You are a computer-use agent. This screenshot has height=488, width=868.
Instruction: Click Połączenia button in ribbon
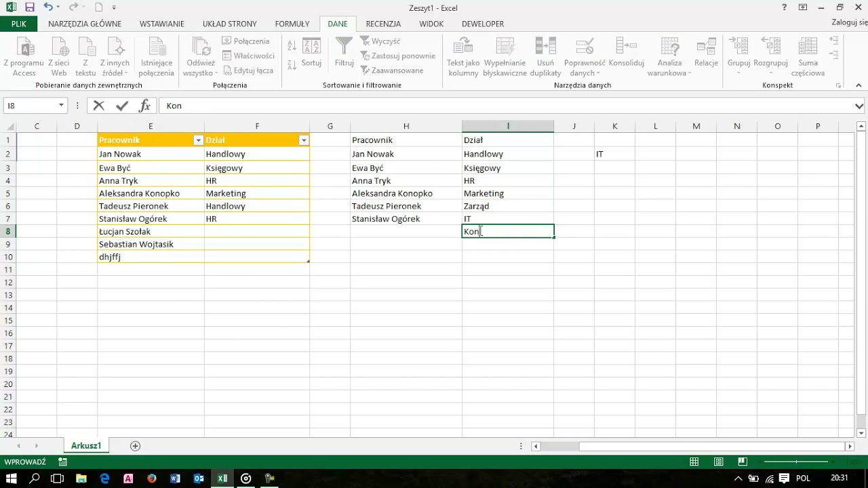pyautogui.click(x=245, y=41)
